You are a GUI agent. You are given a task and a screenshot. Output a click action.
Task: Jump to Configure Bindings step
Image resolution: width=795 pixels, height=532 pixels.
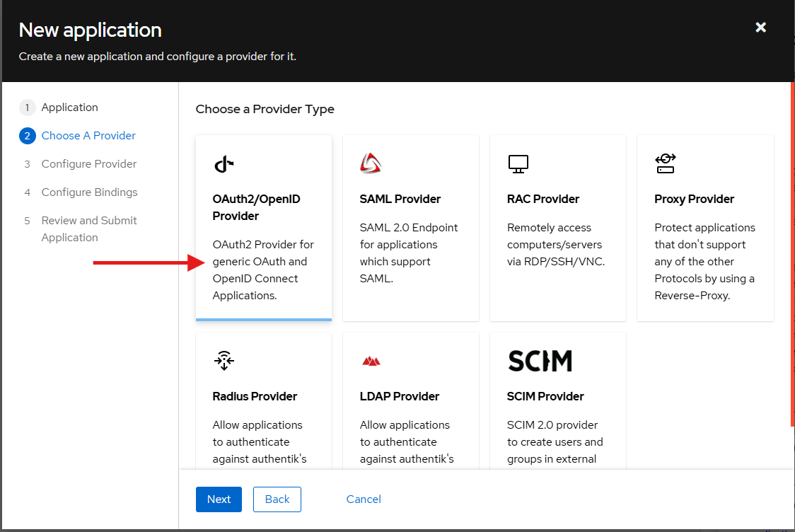point(89,192)
